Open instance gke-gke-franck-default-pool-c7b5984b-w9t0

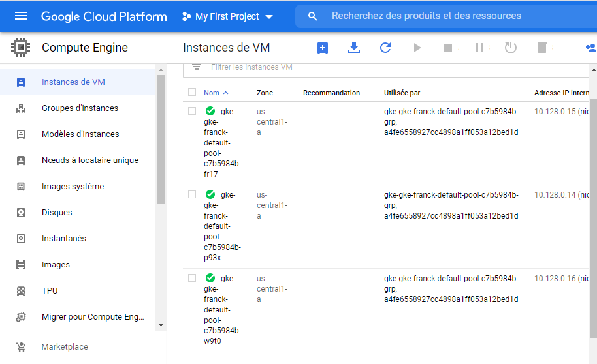[222, 310]
